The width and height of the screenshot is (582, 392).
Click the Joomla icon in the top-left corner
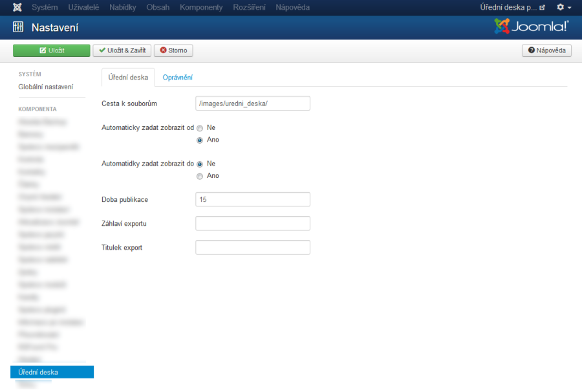pyautogui.click(x=16, y=7)
